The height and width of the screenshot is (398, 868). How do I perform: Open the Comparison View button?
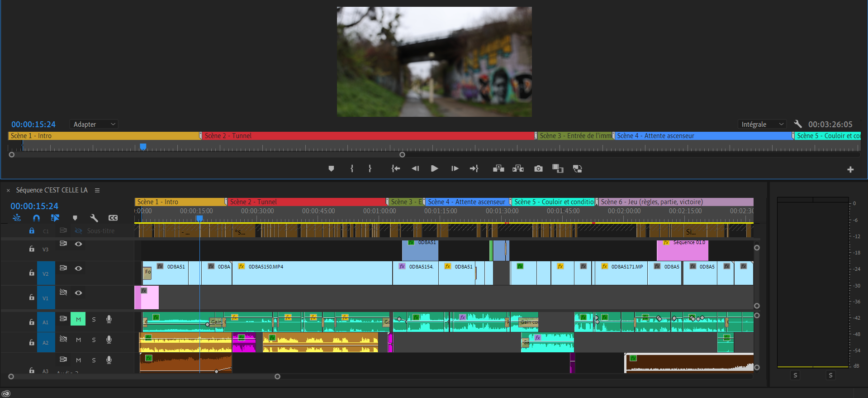click(x=558, y=168)
